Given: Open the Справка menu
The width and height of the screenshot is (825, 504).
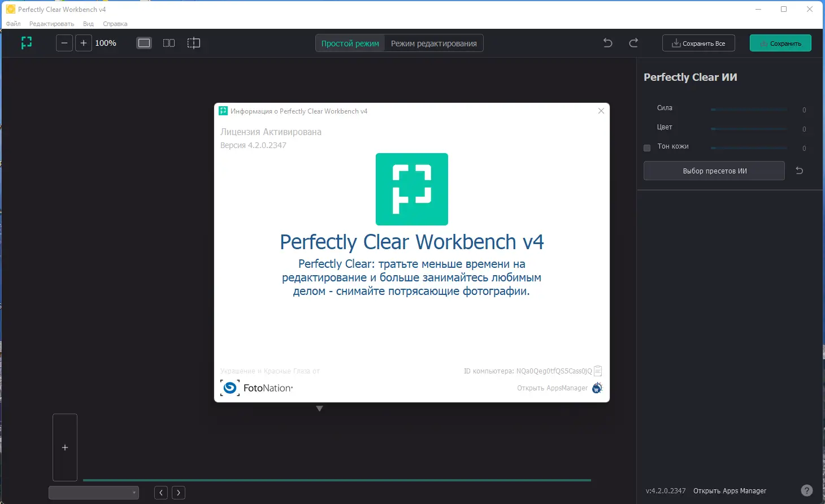Looking at the screenshot, I should click(x=115, y=24).
